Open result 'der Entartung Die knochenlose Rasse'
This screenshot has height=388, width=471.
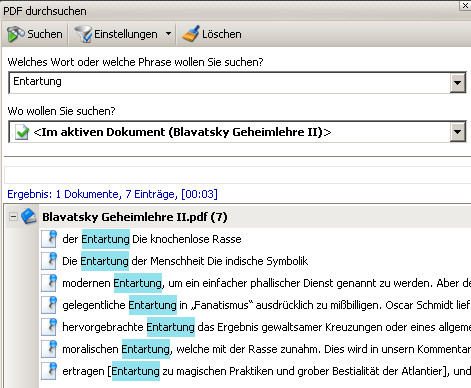[x=152, y=239]
